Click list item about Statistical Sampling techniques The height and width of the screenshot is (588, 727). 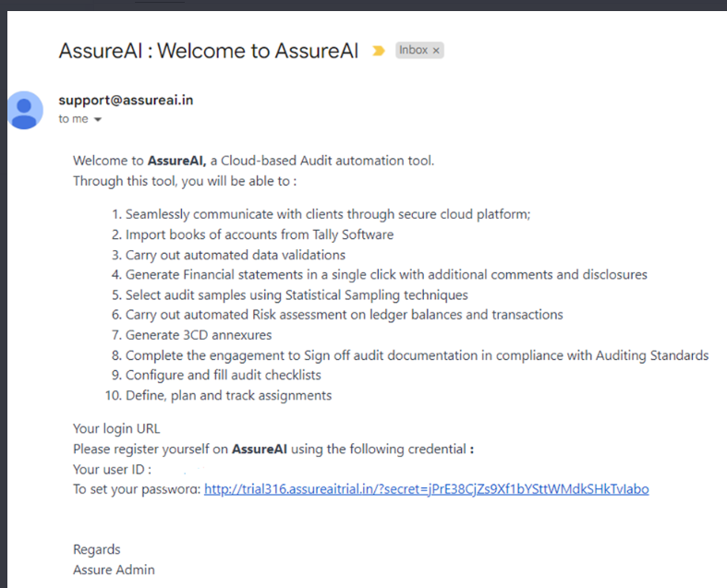tap(297, 295)
